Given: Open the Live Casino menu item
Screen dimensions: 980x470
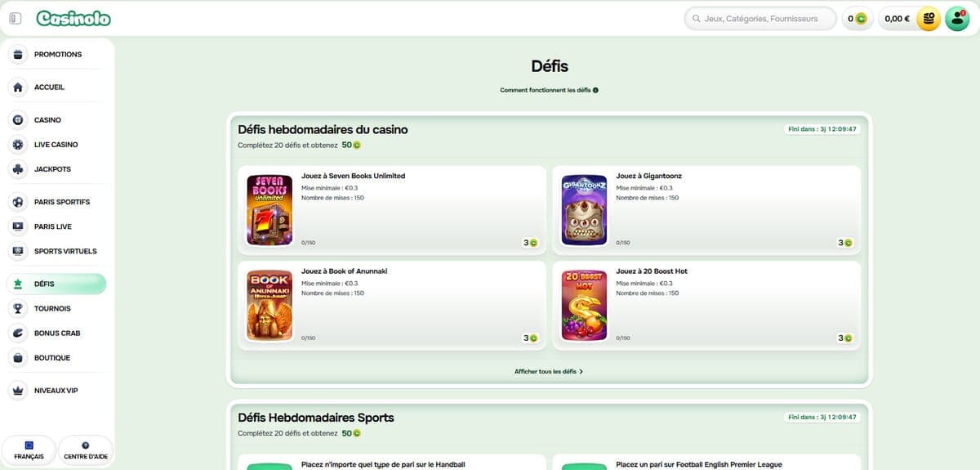Looking at the screenshot, I should pos(57,145).
